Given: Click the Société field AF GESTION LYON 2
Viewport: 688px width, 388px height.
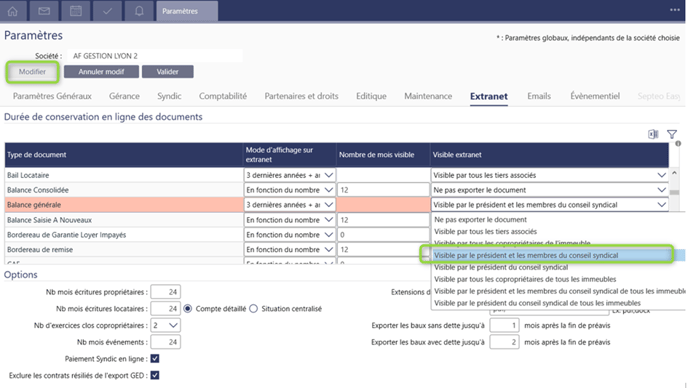Looking at the screenshot, I should tap(155, 56).
